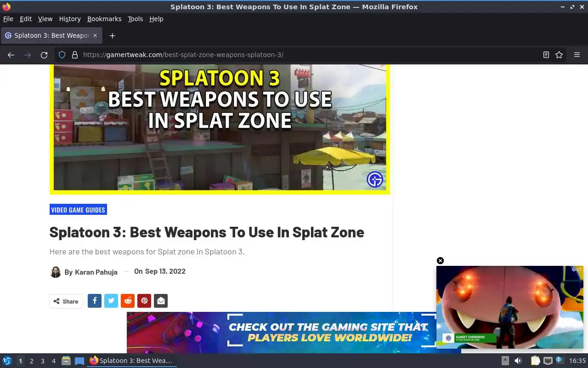Open the Help menu
Screen dimensions: 588x368
point(156,19)
